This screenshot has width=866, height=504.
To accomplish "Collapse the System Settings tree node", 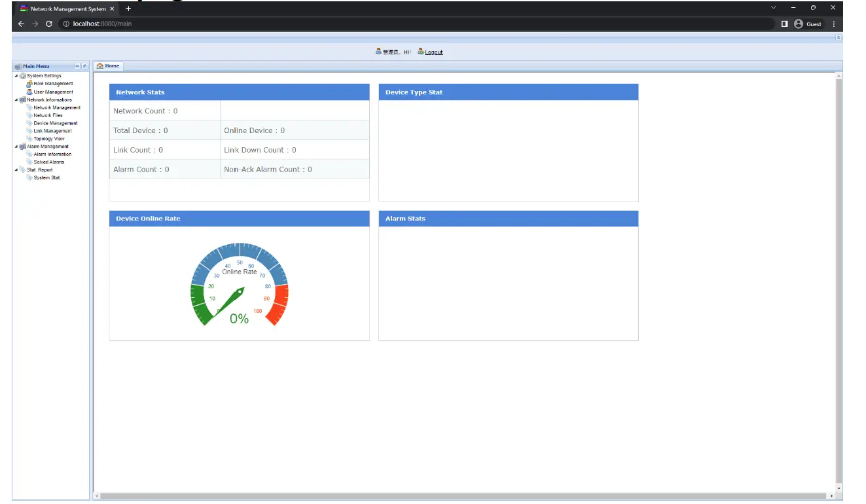I will [x=16, y=75].
